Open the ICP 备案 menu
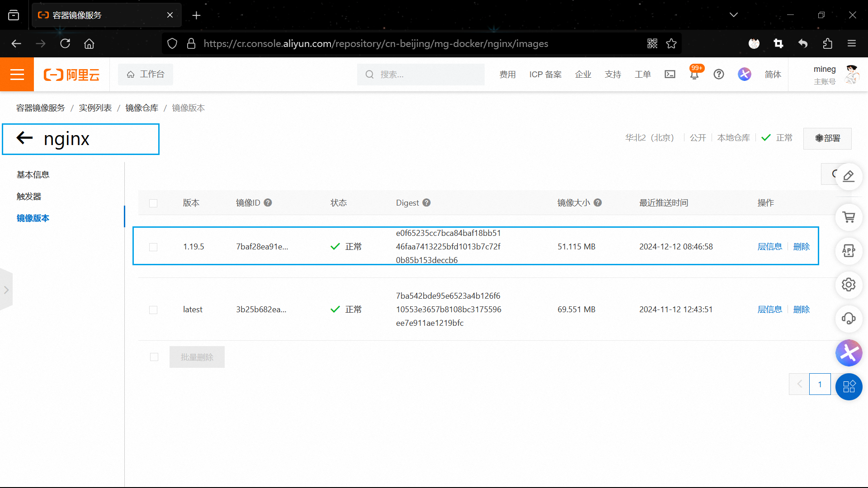This screenshot has height=488, width=868. coord(545,75)
